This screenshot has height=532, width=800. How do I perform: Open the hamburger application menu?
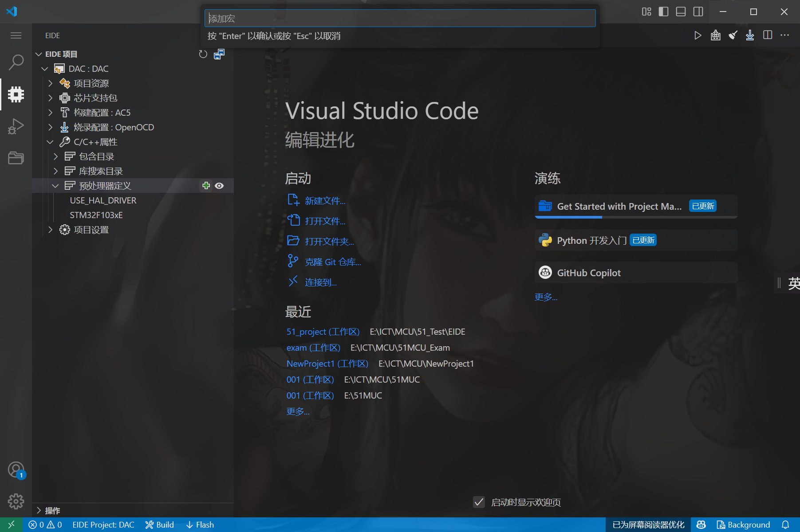pos(16,35)
